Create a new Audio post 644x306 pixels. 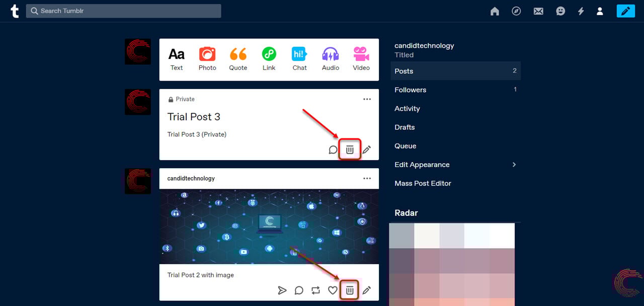click(x=331, y=59)
